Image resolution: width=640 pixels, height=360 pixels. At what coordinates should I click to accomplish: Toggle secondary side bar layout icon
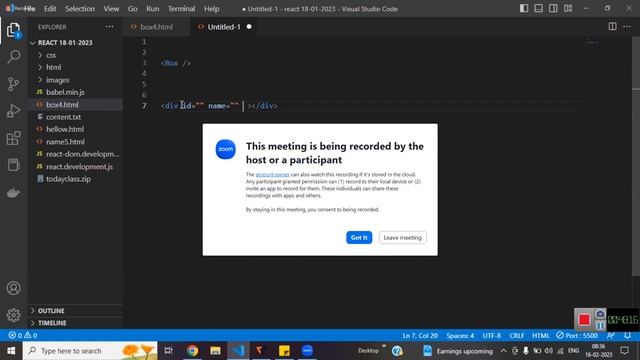(x=553, y=9)
